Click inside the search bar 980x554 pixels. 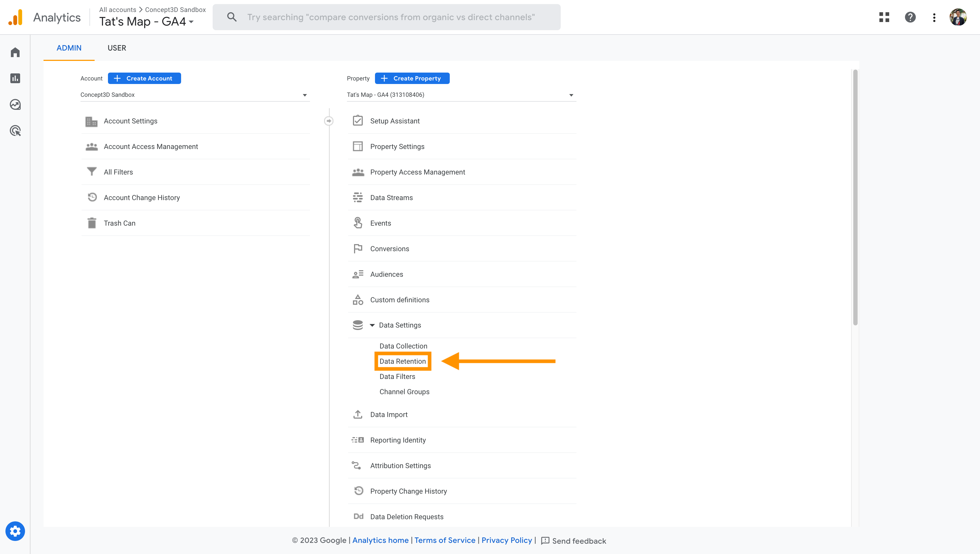[386, 17]
